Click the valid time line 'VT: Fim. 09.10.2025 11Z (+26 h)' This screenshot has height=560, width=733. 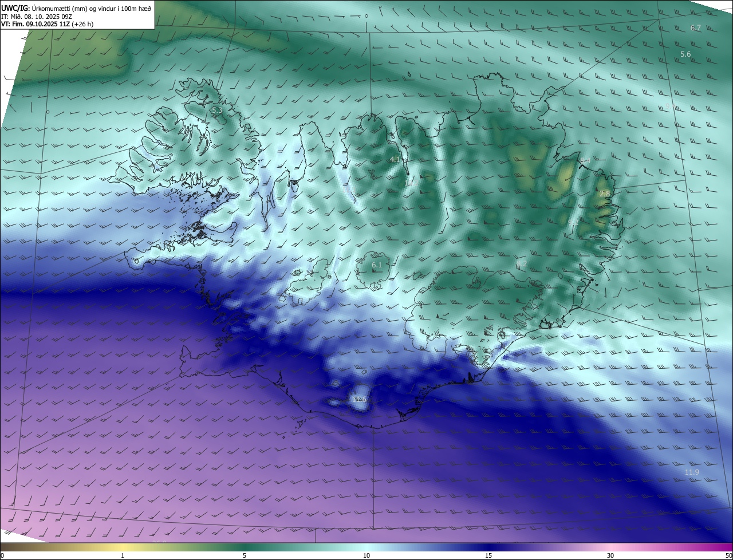48,24
